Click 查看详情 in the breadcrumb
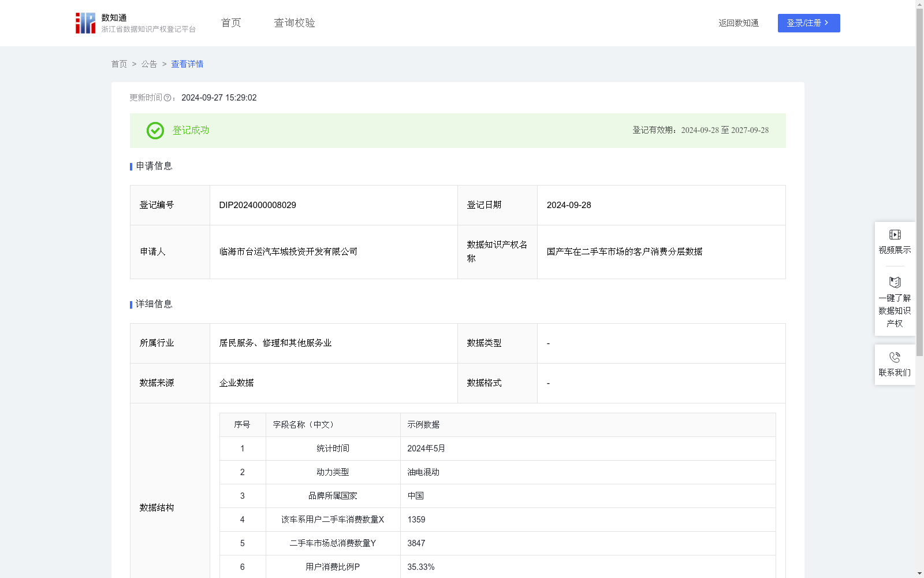This screenshot has height=578, width=924. [187, 64]
